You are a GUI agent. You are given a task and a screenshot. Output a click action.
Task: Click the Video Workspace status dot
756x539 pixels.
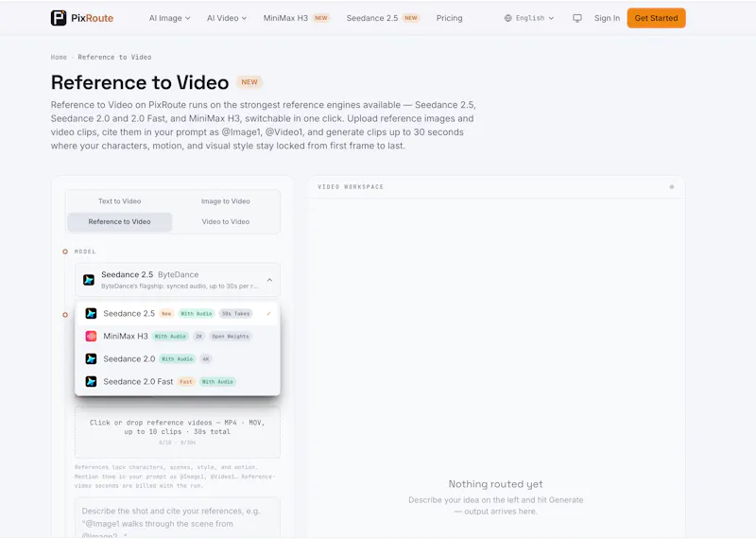672,186
